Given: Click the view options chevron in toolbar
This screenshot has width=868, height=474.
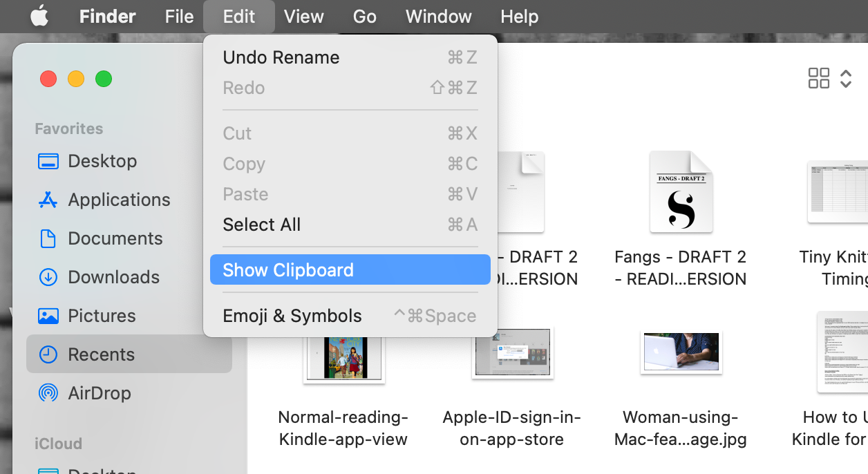Looking at the screenshot, I should [x=846, y=78].
